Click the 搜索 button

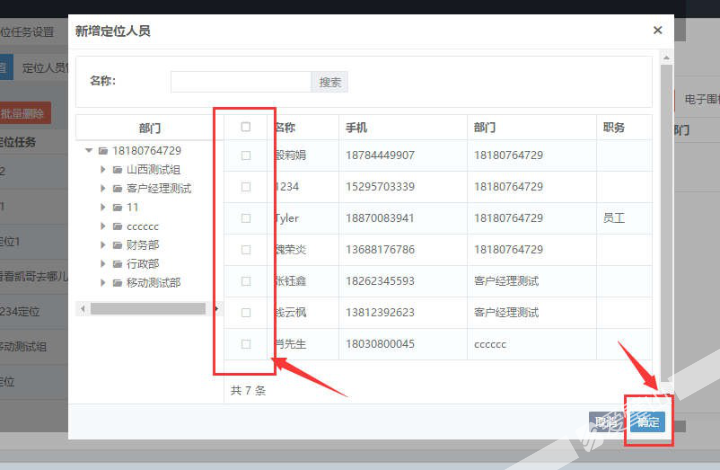click(330, 82)
